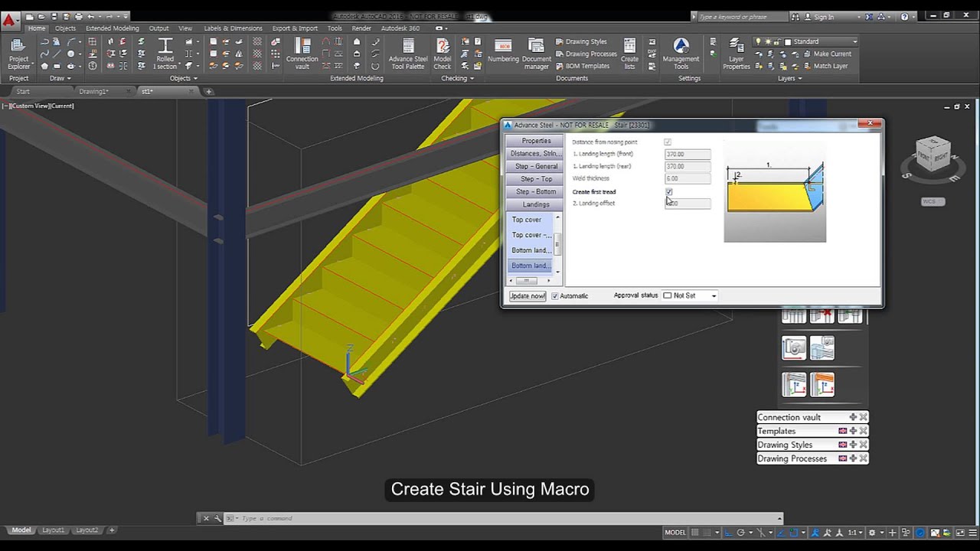Open the Advance Steel Tool Palette
Image resolution: width=980 pixels, height=551 pixels.
pyautogui.click(x=408, y=54)
